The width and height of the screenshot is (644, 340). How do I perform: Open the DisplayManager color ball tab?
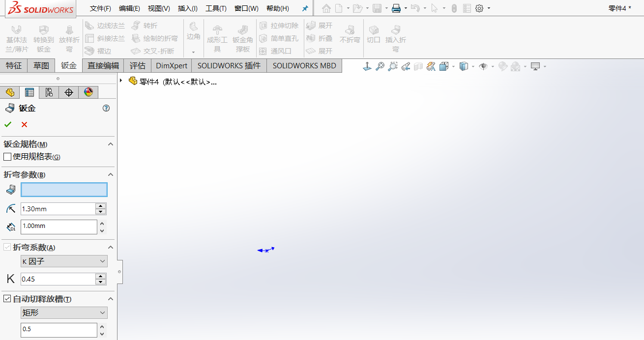[x=88, y=92]
